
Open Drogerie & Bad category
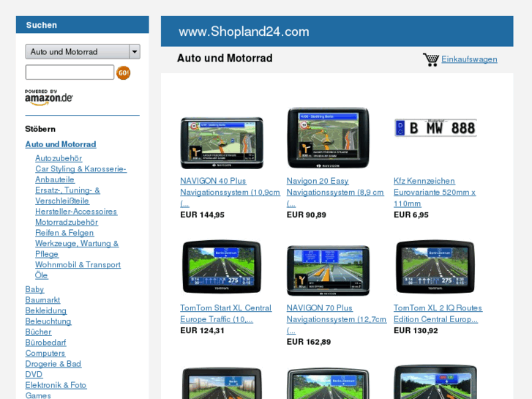[53, 364]
